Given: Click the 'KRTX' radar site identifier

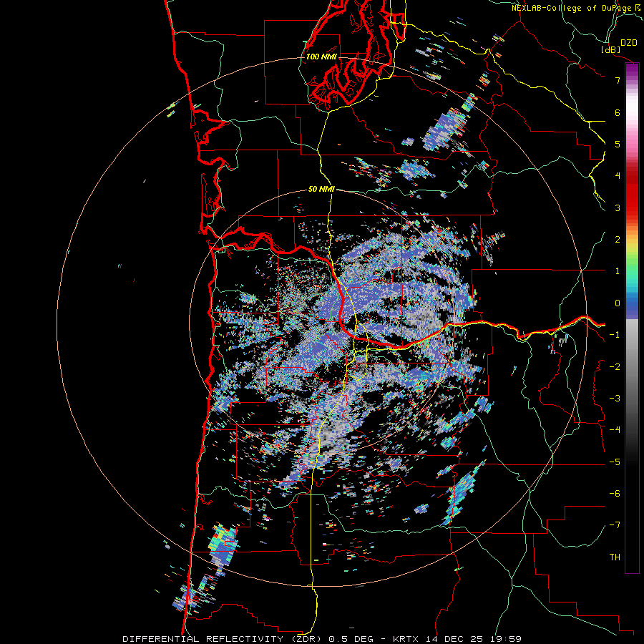Looking at the screenshot, I should tap(406, 639).
